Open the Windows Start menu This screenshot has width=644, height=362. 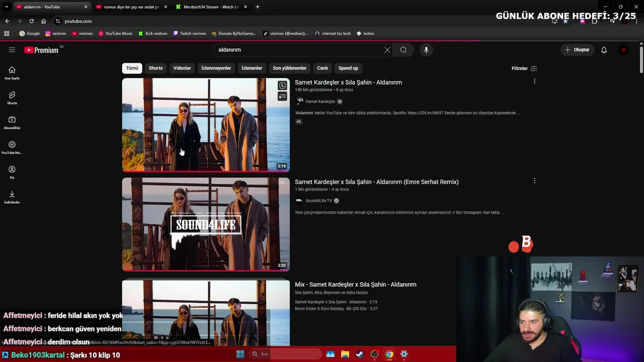pos(240,354)
